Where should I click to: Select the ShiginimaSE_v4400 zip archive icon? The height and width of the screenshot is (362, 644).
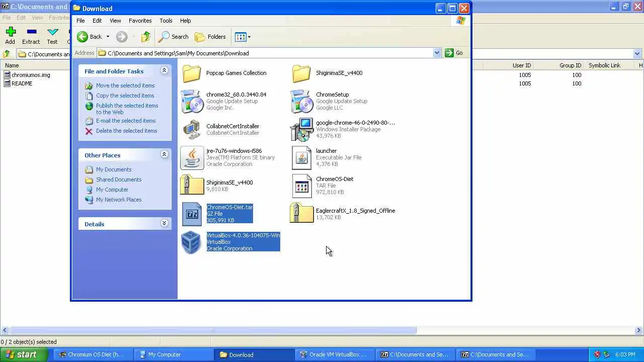[x=192, y=185]
